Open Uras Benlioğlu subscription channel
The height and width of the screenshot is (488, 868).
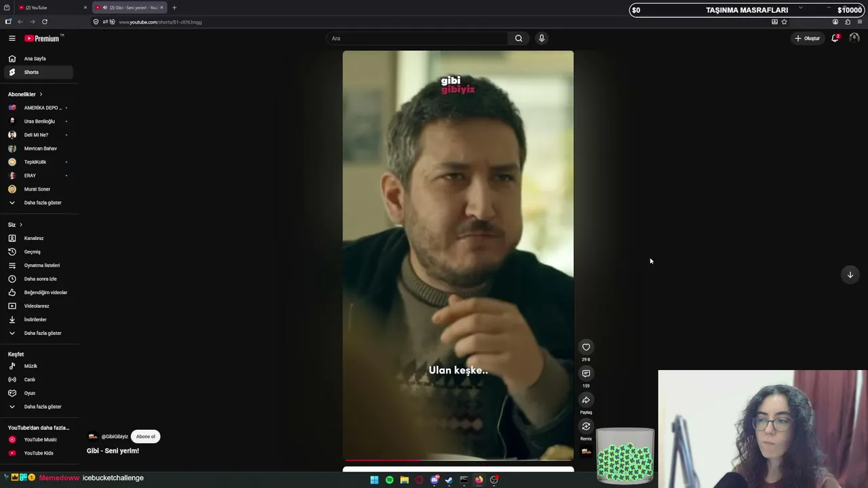tap(38, 121)
